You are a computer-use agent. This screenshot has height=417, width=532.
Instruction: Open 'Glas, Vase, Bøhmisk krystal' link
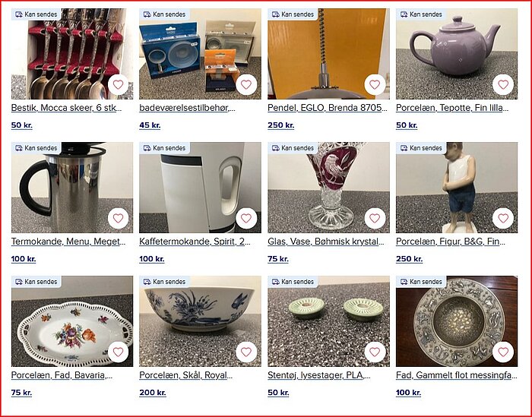coord(326,242)
